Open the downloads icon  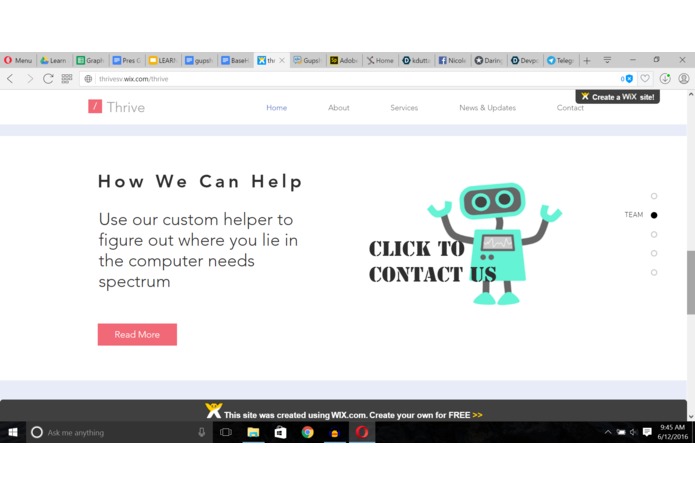click(665, 79)
